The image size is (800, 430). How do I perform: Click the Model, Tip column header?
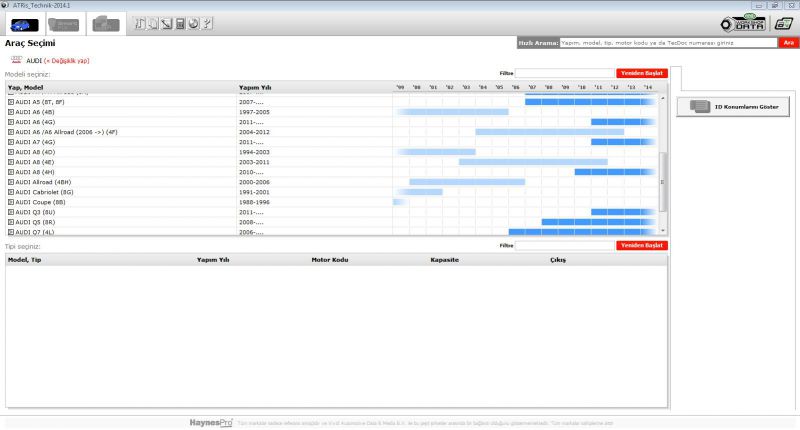(x=24, y=260)
